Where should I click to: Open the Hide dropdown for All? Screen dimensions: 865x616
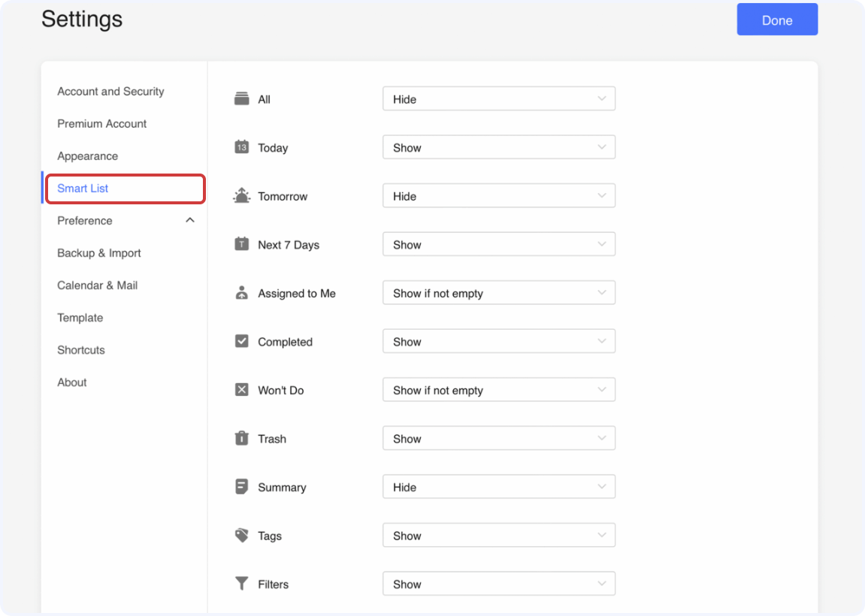[498, 98]
